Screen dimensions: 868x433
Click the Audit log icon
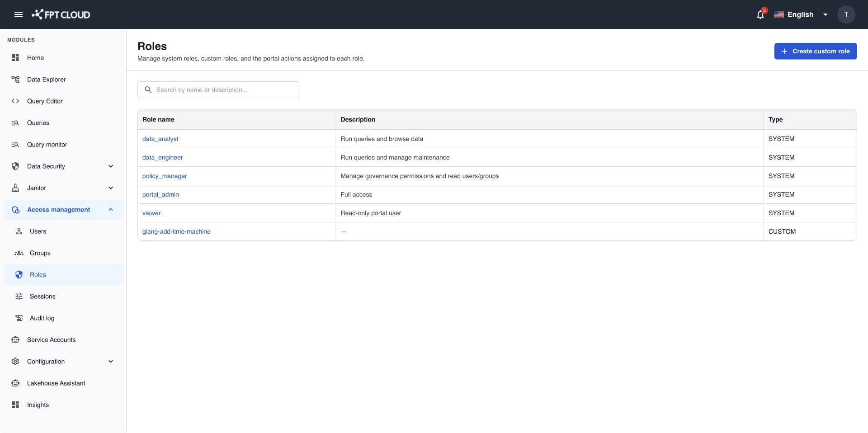19,318
